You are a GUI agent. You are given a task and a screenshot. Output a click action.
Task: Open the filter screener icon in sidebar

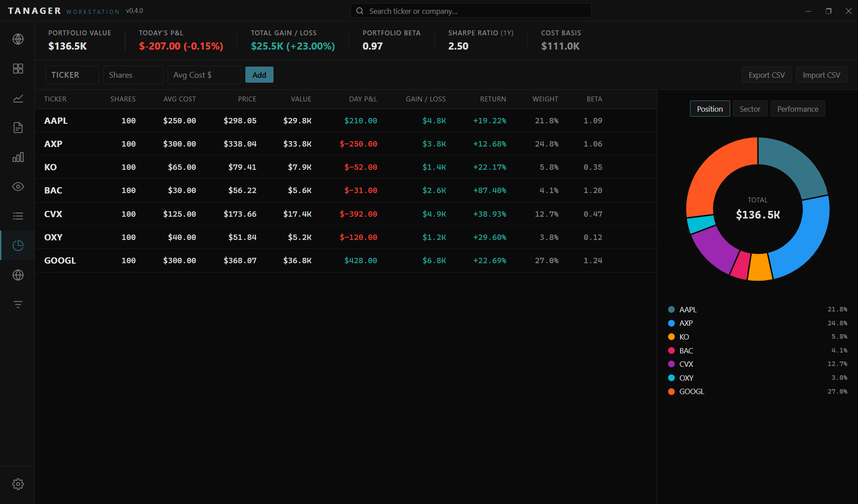18,305
